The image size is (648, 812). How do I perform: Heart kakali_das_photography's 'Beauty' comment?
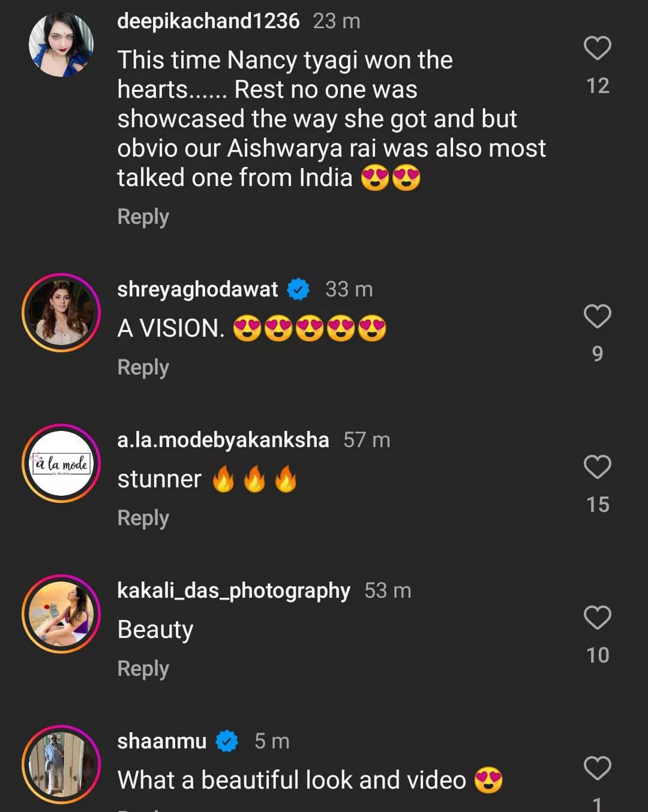(597, 618)
